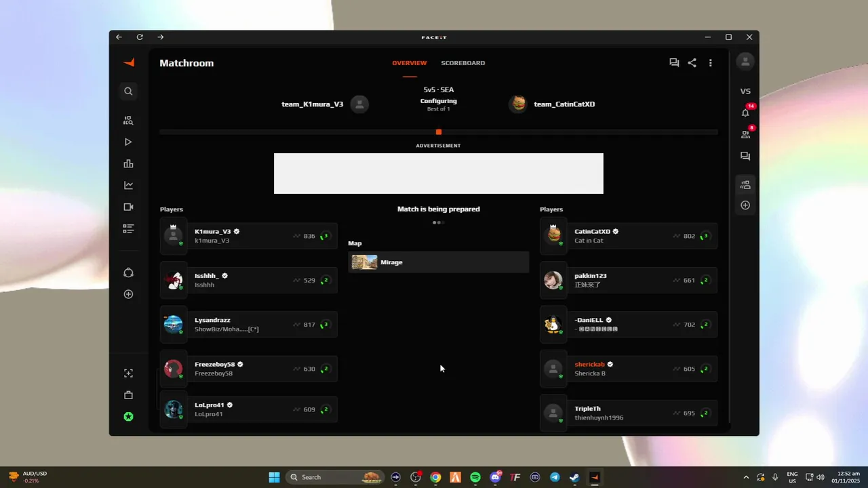Screen dimensions: 868x488
Task: Open team_CatinCatXD team name
Action: [x=564, y=104]
